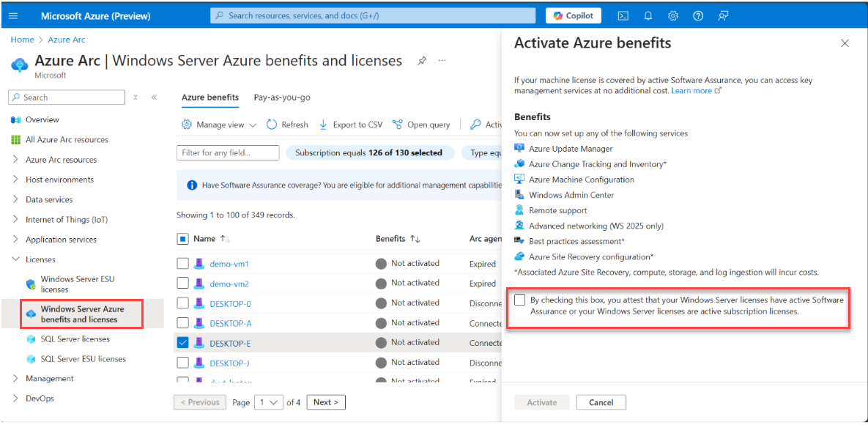Click the help question mark icon
This screenshot has height=425, width=868.
(x=698, y=15)
